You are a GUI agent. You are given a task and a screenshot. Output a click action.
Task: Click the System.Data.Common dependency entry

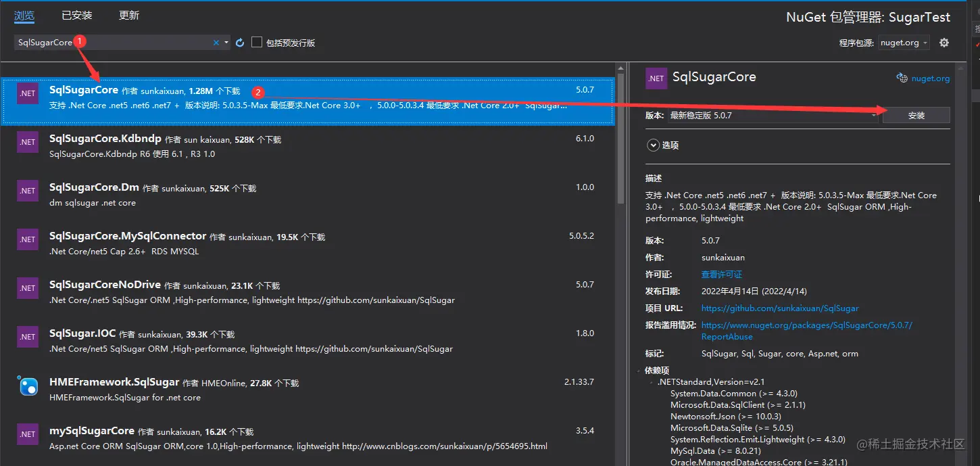[734, 394]
